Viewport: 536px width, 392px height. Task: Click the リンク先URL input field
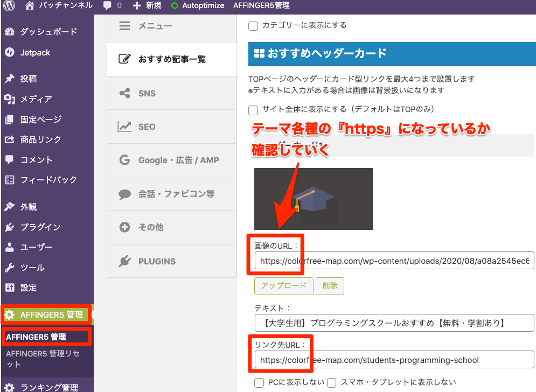[394, 360]
